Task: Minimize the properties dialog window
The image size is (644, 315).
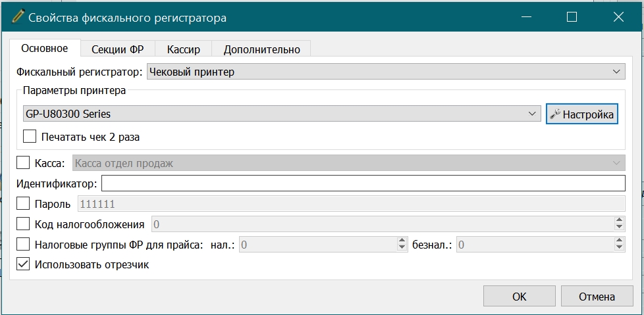Action: pyautogui.click(x=526, y=17)
